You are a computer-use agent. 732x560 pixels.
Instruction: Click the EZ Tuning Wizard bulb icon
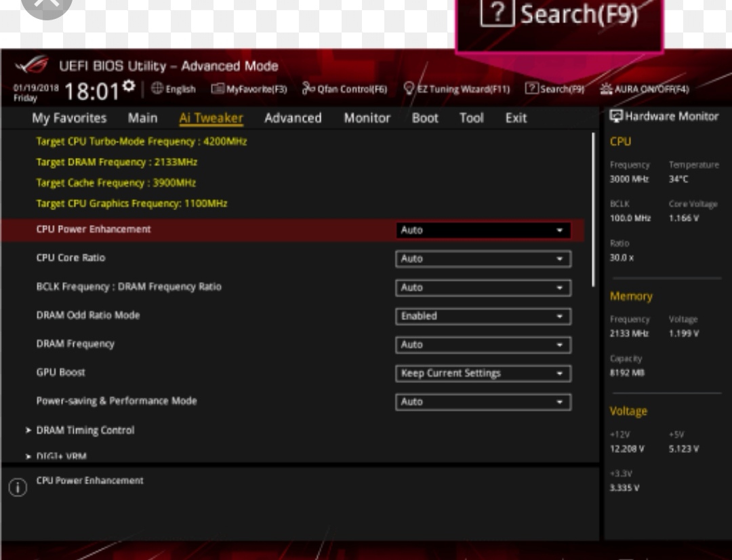[x=409, y=88]
